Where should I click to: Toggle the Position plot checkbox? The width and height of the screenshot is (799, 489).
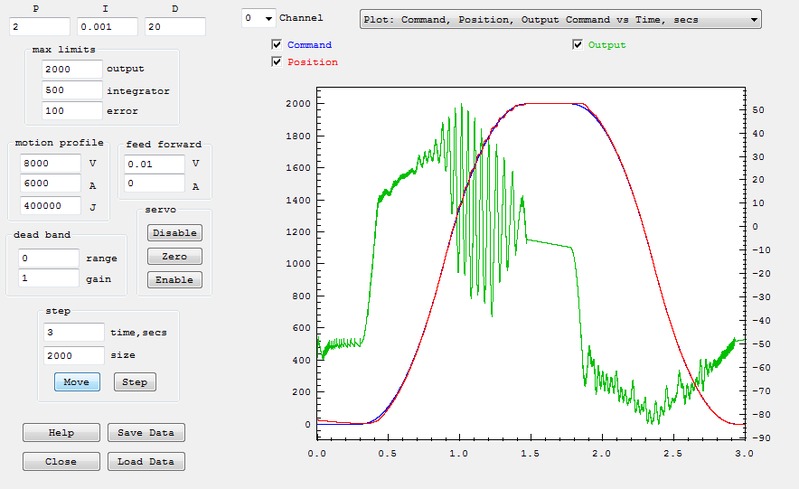[x=277, y=62]
